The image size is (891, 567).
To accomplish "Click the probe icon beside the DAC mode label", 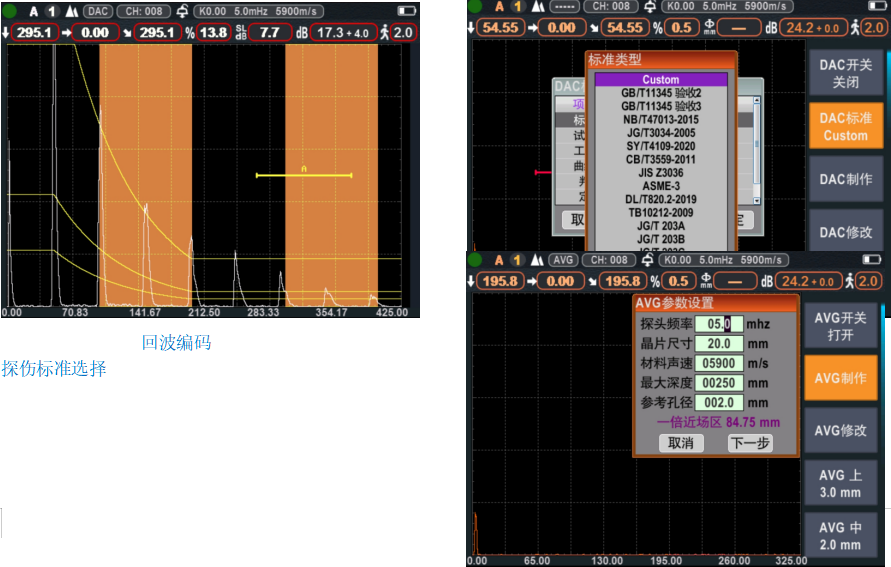I will tap(72, 11).
